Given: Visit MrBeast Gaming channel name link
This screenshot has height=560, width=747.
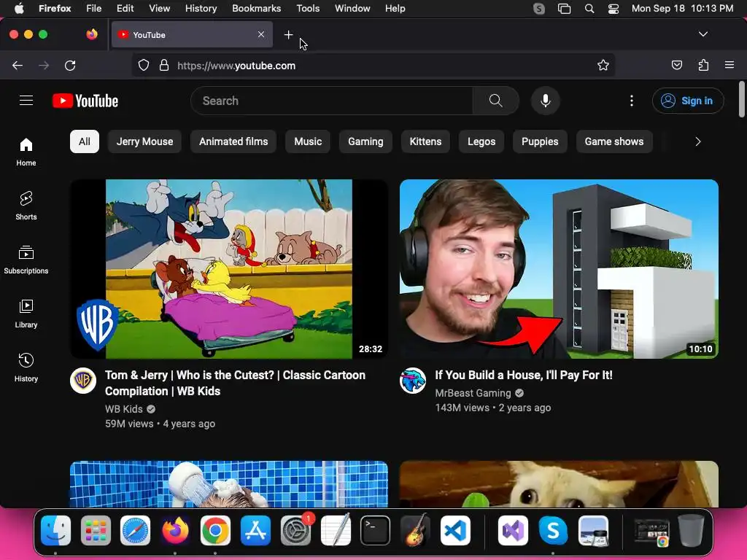Looking at the screenshot, I should pos(473,393).
